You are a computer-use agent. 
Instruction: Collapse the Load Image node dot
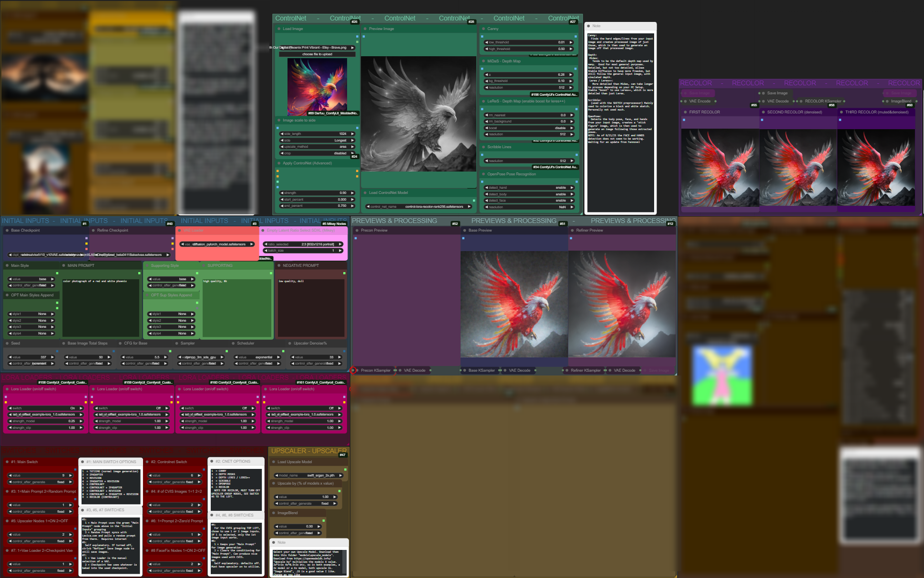coord(279,29)
